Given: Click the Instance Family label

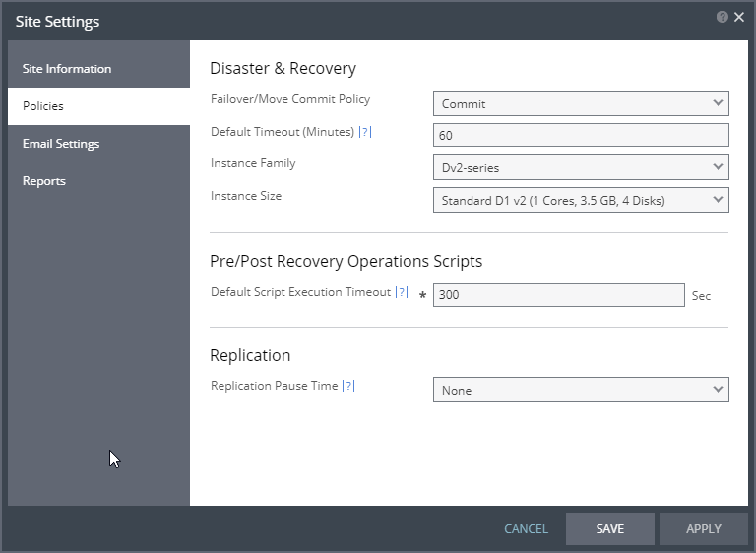Looking at the screenshot, I should point(253,163).
